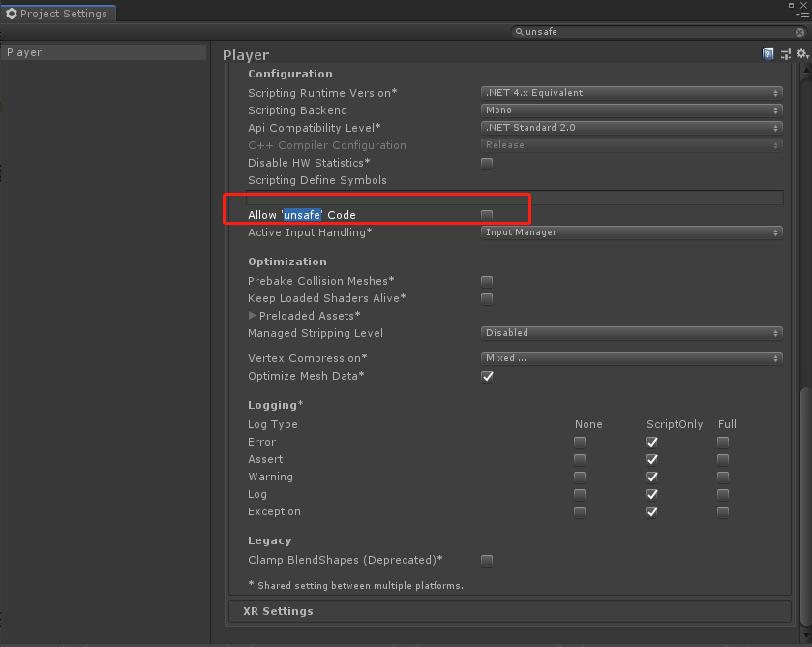Clear the unsafe search with the X icon
The height and width of the screenshot is (647, 812).
point(799,32)
